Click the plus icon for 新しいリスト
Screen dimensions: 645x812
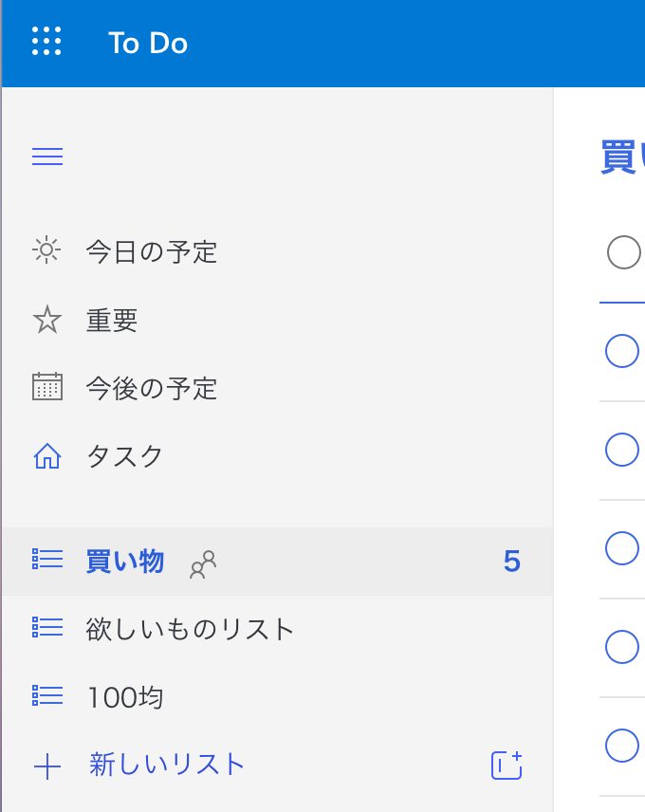pos(47,766)
